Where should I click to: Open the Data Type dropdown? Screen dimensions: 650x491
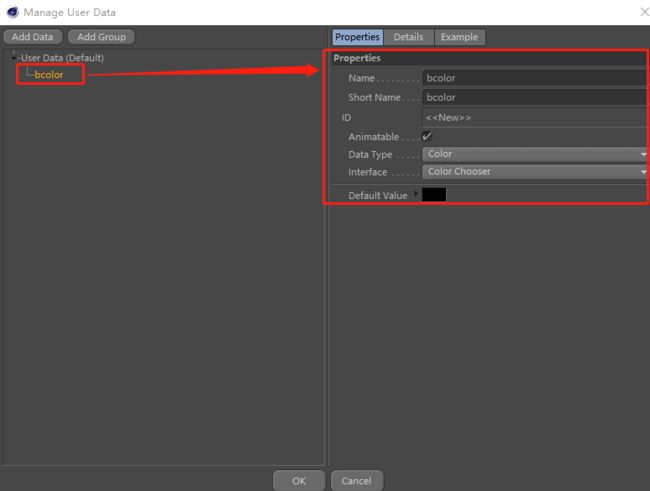tap(535, 154)
